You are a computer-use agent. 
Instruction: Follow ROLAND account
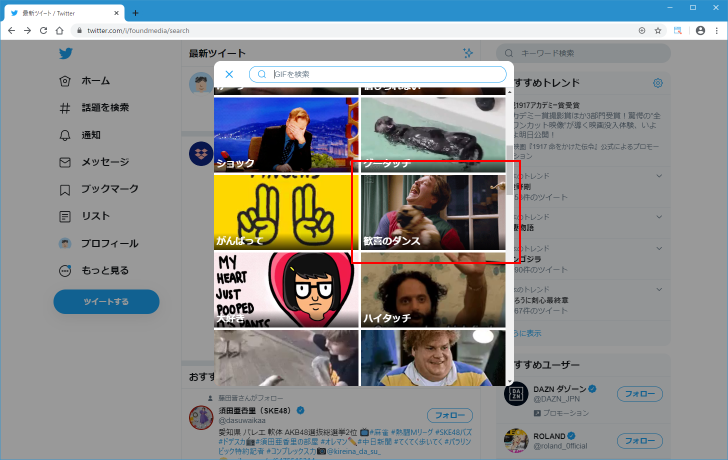tap(639, 441)
